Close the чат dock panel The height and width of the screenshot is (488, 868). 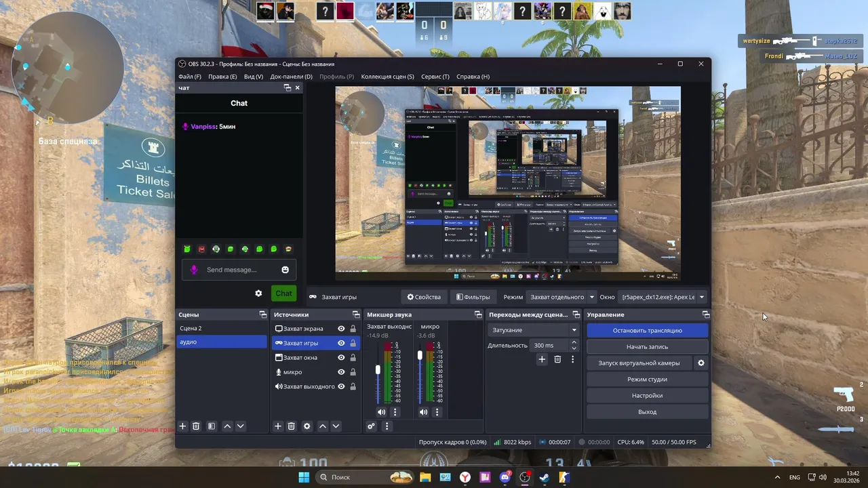297,88
